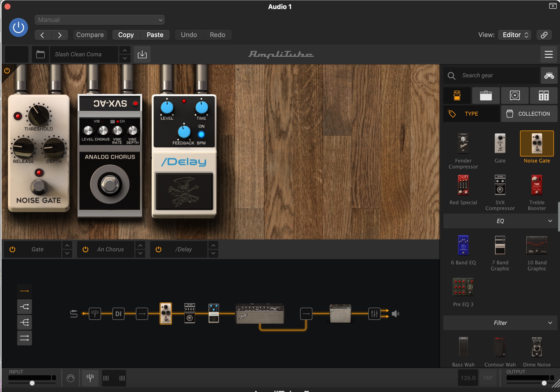Click the Analog Chorus footswitch
The height and width of the screenshot is (392, 560).
point(110,185)
